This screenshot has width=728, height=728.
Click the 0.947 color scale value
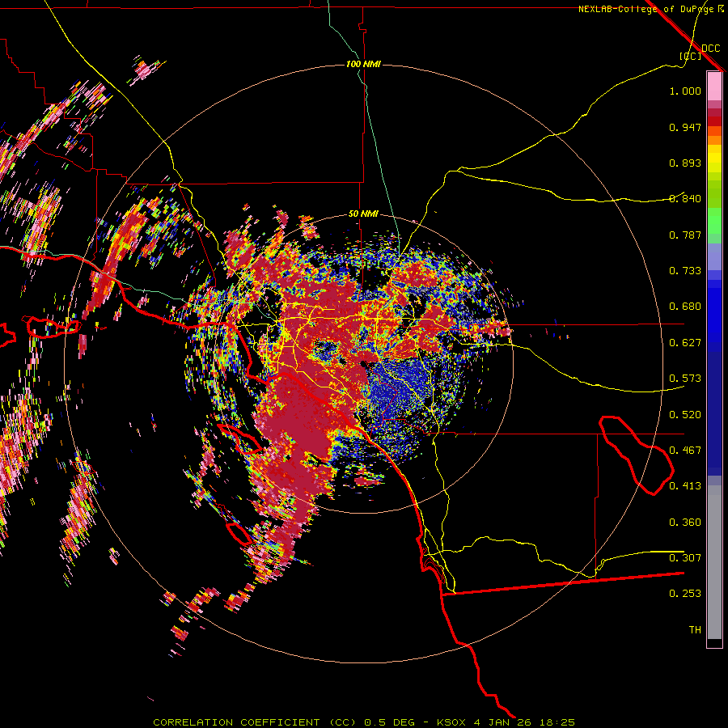tap(685, 127)
